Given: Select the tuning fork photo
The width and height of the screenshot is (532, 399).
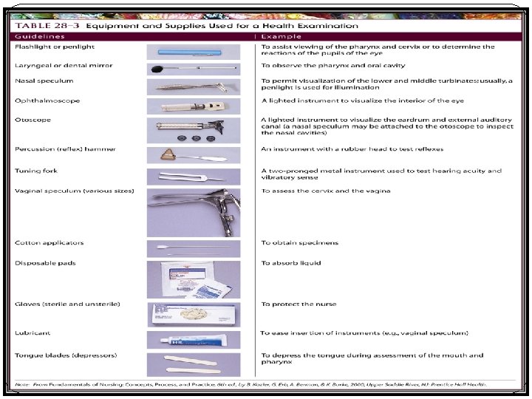Looking at the screenshot, I should (194, 177).
